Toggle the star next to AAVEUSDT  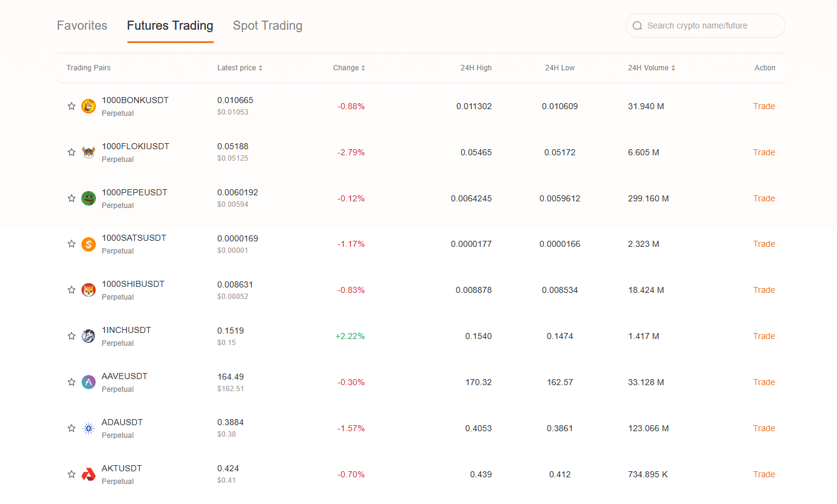click(x=71, y=381)
